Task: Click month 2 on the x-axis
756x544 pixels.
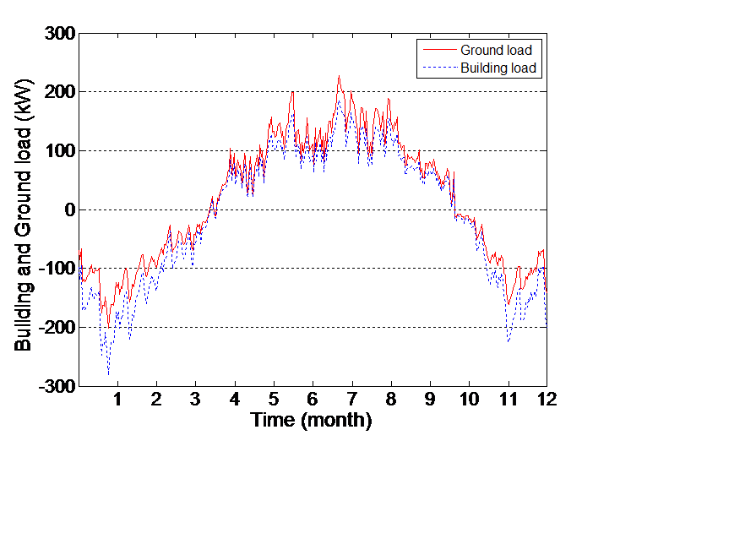Action: coord(156,400)
